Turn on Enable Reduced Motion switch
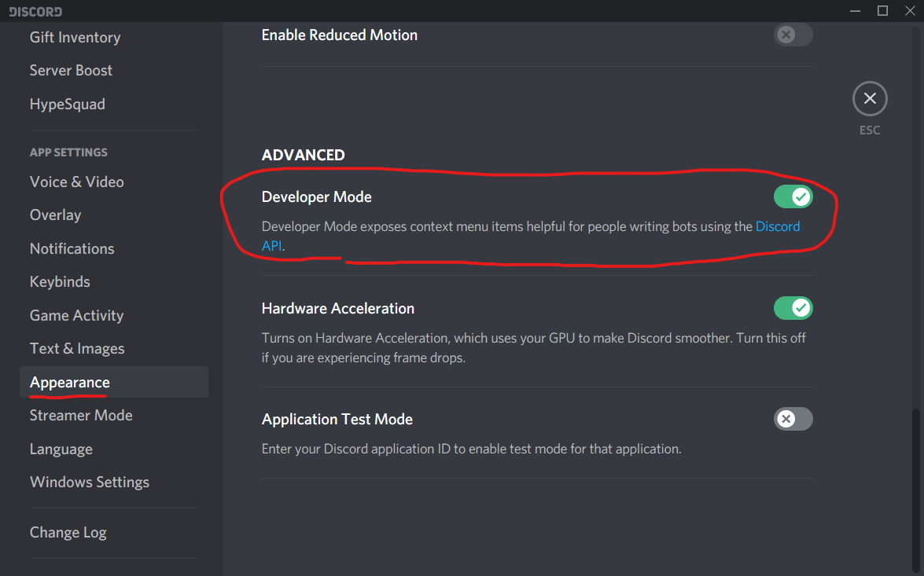 (793, 35)
